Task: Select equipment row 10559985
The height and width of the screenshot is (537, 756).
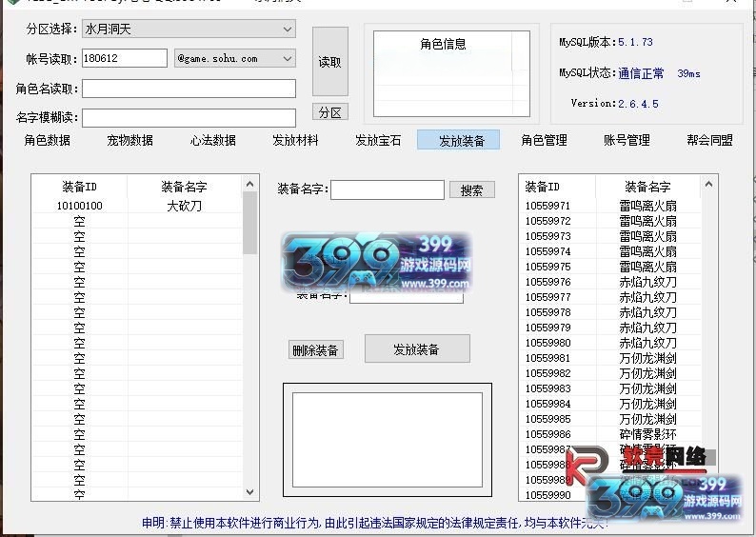Action: coord(610,419)
